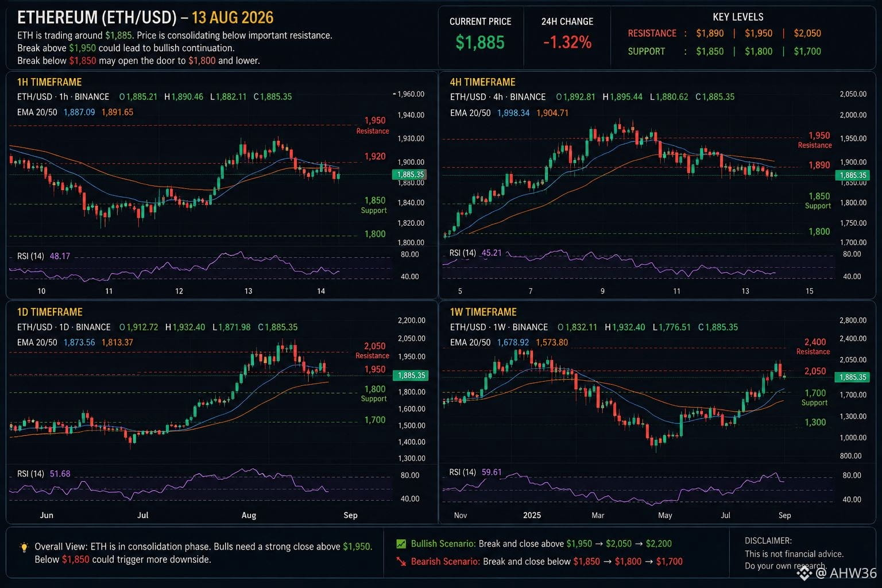Click the 1,950 Resistance label on the 4H chart
This screenshot has height=588, width=882.
tap(816, 140)
